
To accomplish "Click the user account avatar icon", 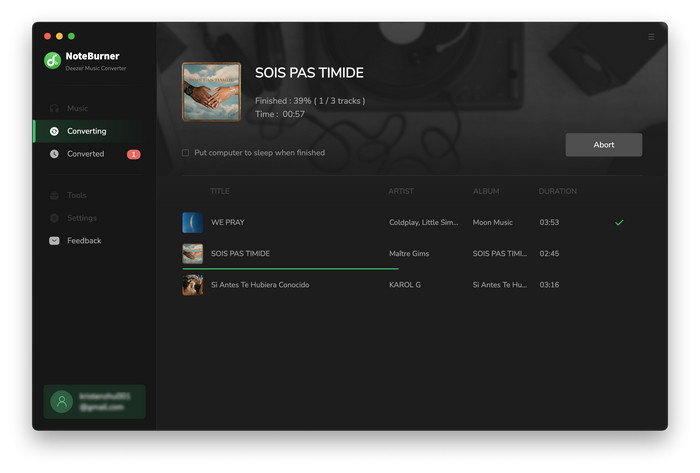I will click(x=62, y=402).
